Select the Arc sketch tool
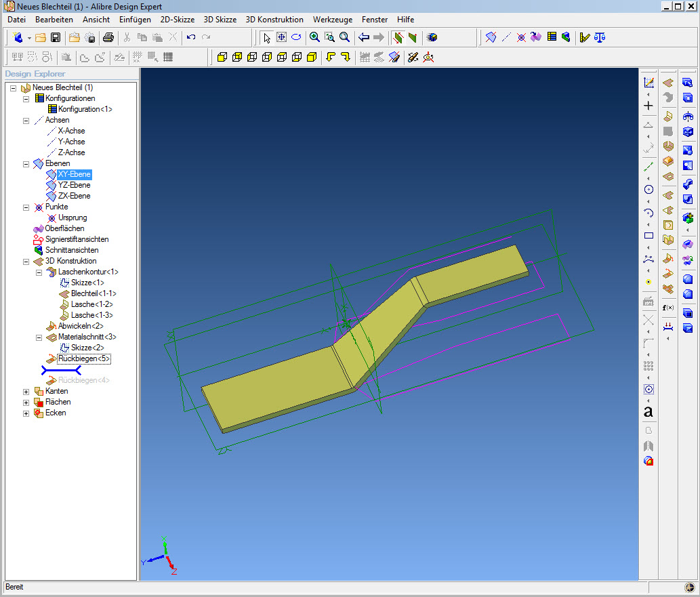700x597 pixels. click(648, 213)
